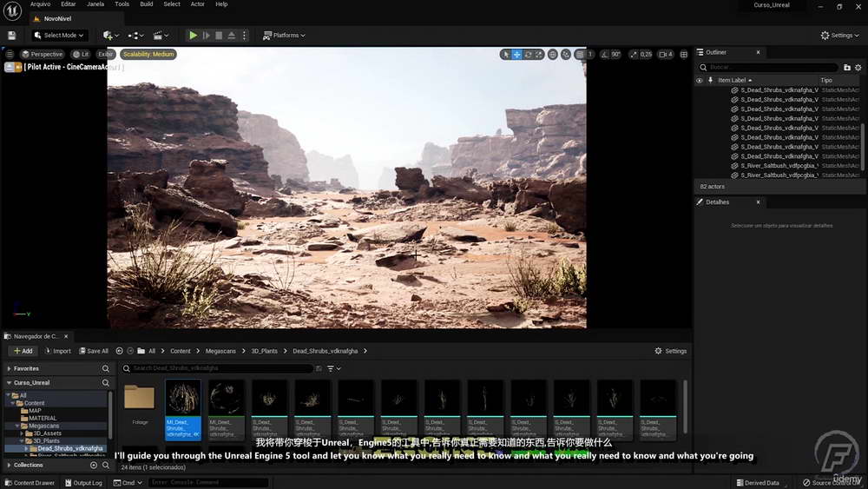The image size is (868, 489).
Task: Create new folder in the Outliner
Action: (x=847, y=68)
